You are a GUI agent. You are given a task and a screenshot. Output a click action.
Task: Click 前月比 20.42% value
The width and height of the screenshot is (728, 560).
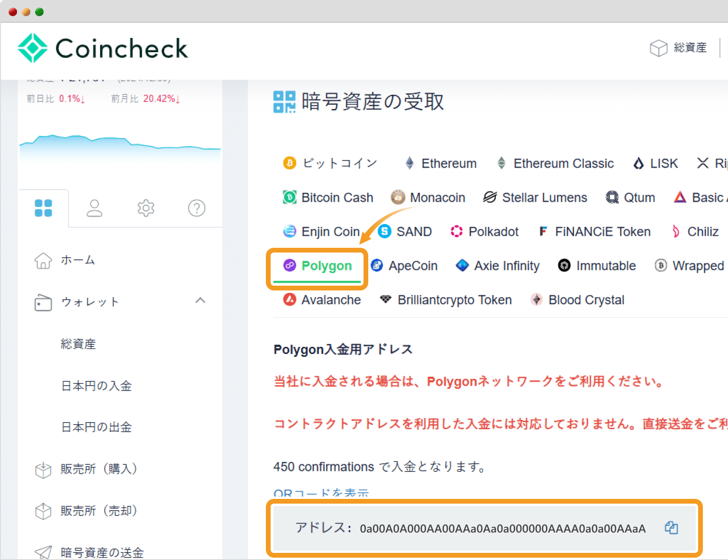pyautogui.click(x=161, y=99)
